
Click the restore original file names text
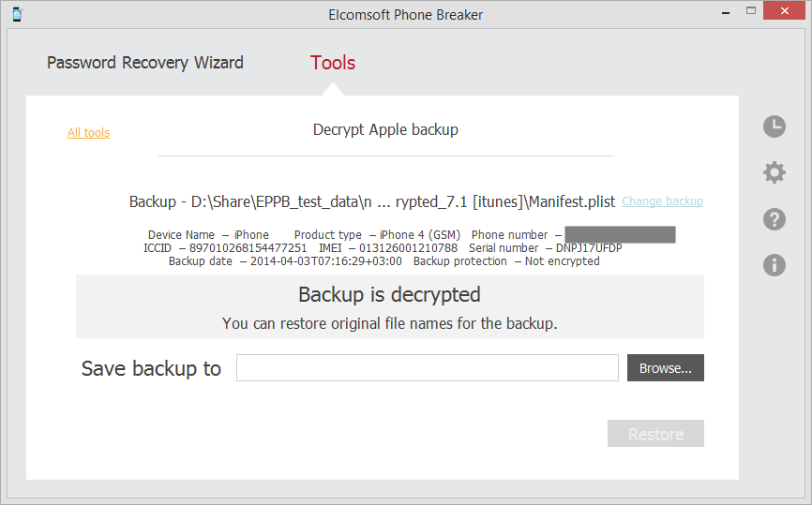[389, 323]
